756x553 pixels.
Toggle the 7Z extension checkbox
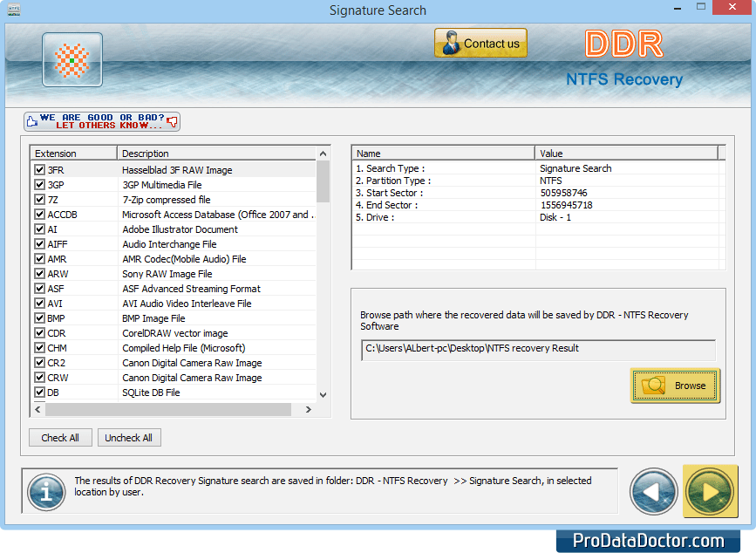[x=39, y=200]
